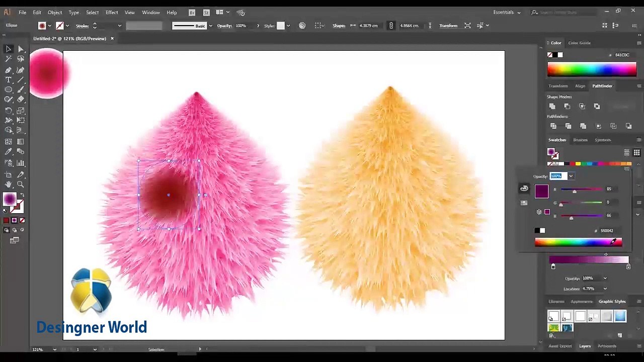The image size is (644, 362).
Task: Choose the Gradient tool in toolbar
Action: 21,142
